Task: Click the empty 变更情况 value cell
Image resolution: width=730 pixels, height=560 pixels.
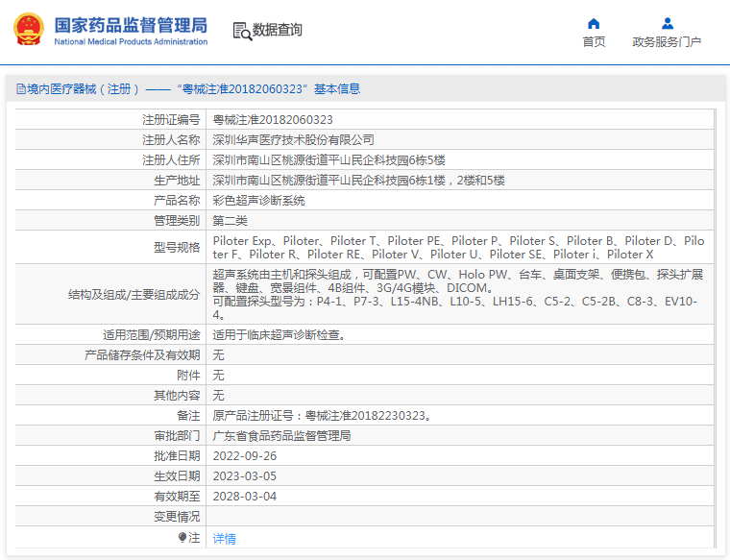Action: coord(460,517)
